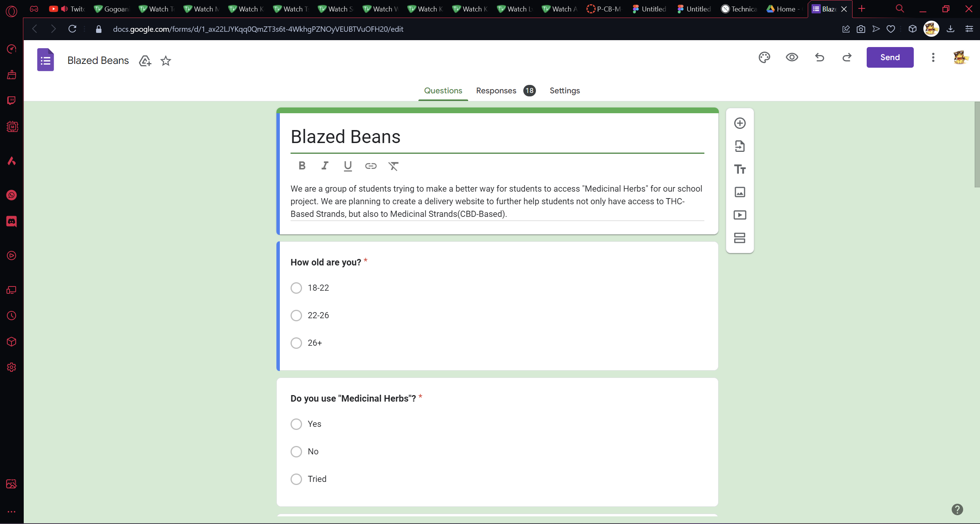The width and height of the screenshot is (980, 524).
Task: Click the Add question icon
Action: tap(740, 123)
